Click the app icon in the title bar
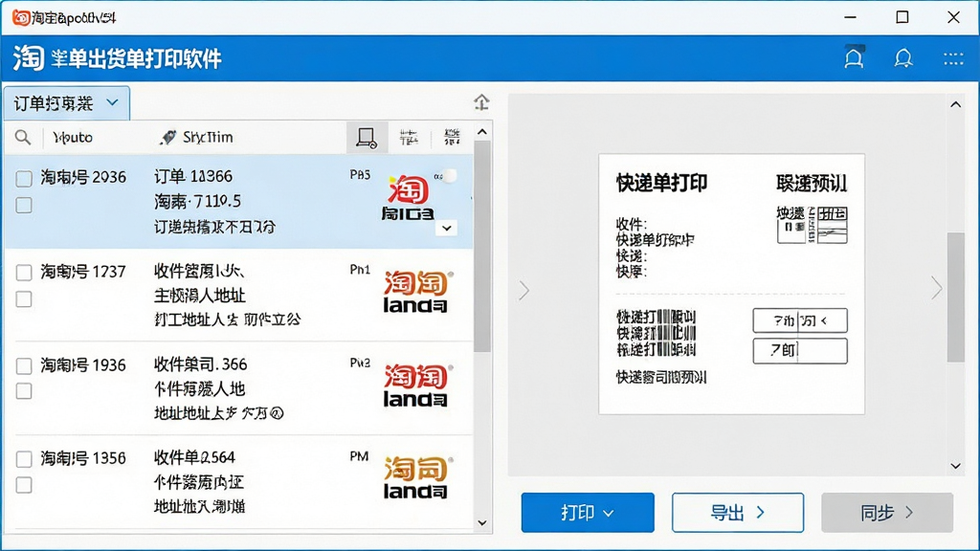Viewport: 980px width, 551px height. 21,17
